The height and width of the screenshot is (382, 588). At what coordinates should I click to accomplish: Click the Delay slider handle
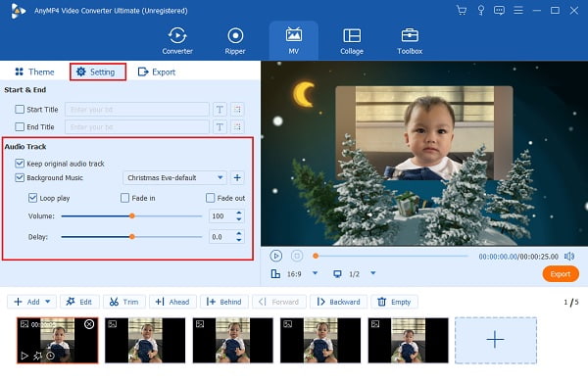pyautogui.click(x=132, y=237)
